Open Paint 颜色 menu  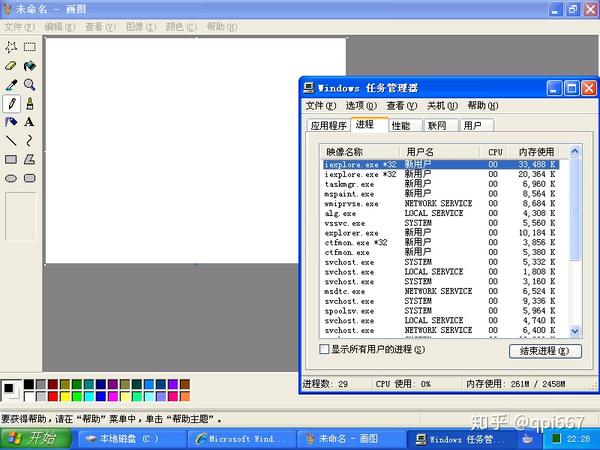click(181, 27)
